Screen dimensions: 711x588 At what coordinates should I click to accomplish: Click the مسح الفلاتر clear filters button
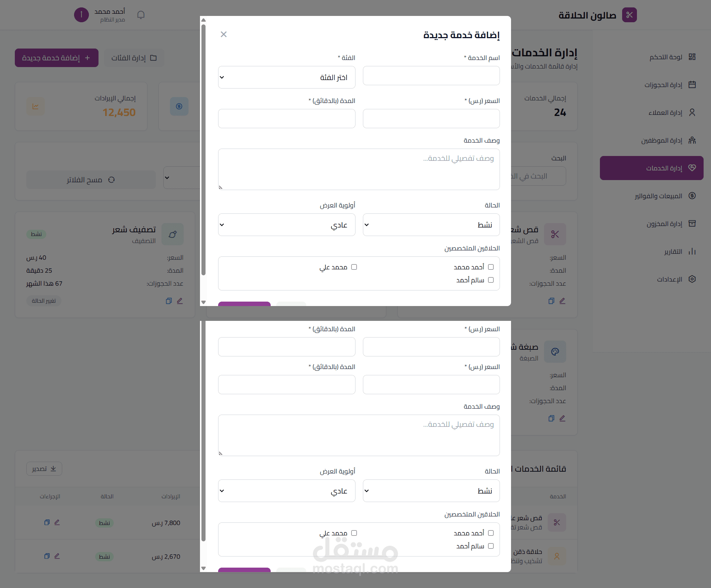click(x=91, y=180)
